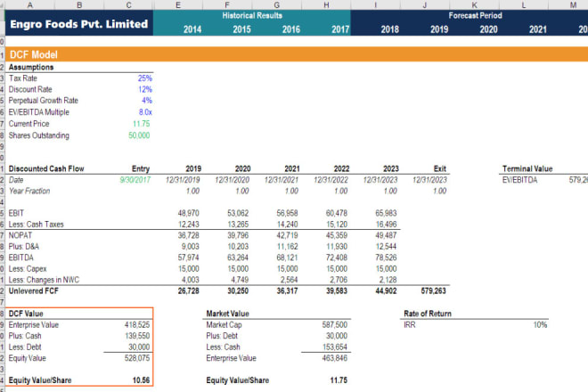
Task: Select market Equity Value/Share 11.75
Action: click(339, 380)
